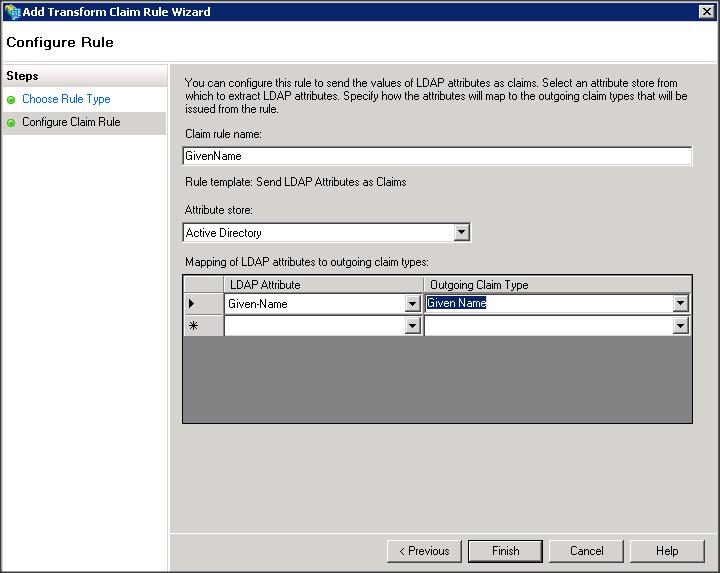Image resolution: width=720 pixels, height=573 pixels.
Task: Click the LDAP Attribute column header
Action: coord(323,285)
